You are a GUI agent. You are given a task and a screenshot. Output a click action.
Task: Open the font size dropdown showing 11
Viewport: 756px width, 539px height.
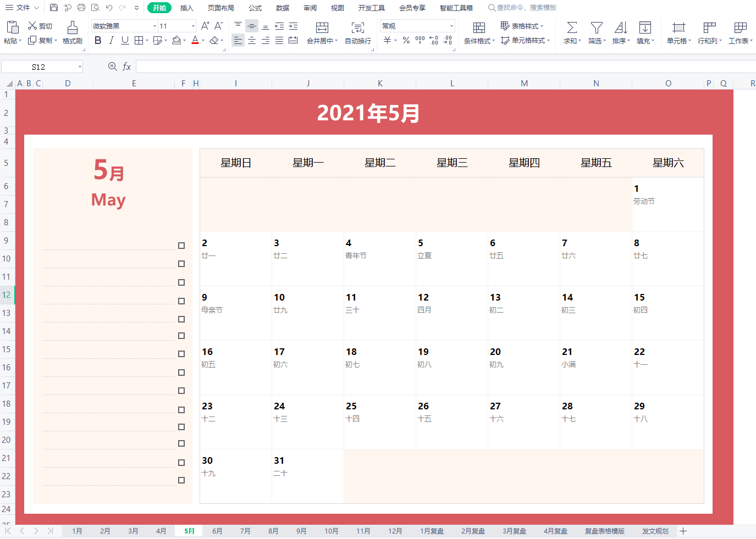pos(193,26)
